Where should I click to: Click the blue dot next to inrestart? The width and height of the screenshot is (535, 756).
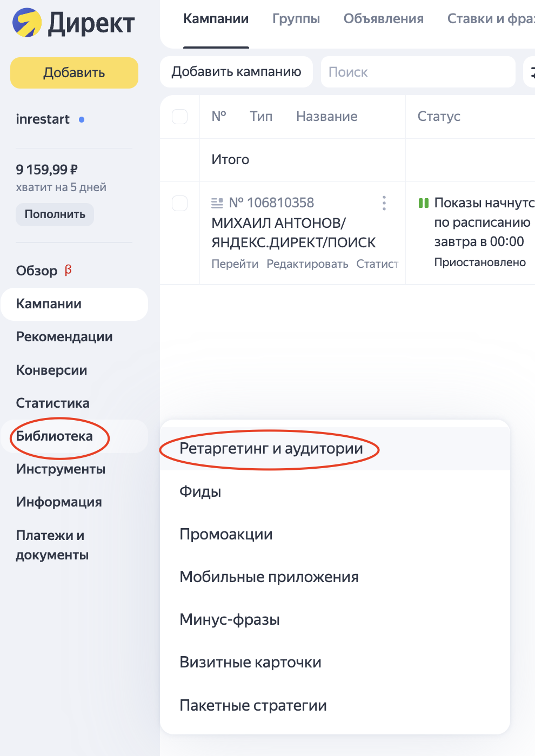pyautogui.click(x=82, y=119)
